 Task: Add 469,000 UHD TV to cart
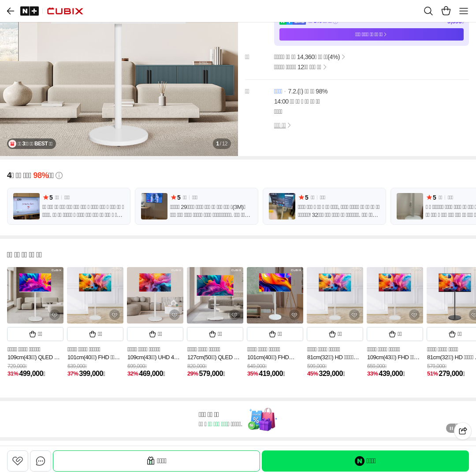(x=155, y=334)
